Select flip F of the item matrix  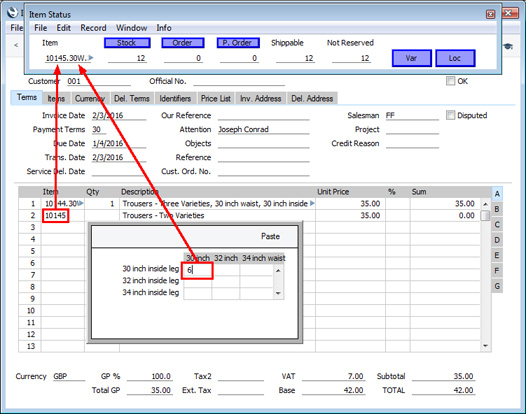click(x=497, y=271)
